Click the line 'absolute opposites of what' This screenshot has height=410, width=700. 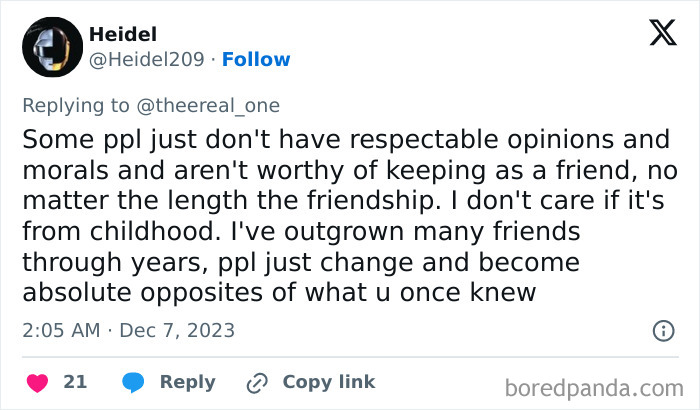[x=278, y=293]
